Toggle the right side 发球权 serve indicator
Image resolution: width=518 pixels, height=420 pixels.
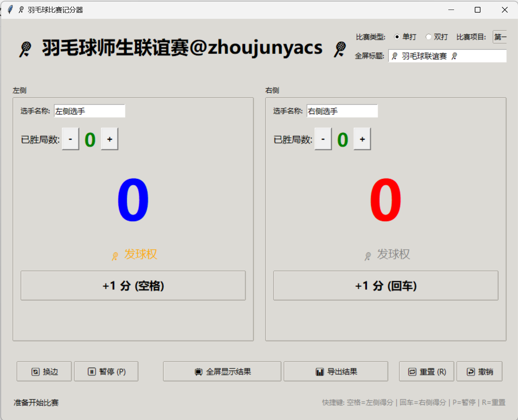387,254
